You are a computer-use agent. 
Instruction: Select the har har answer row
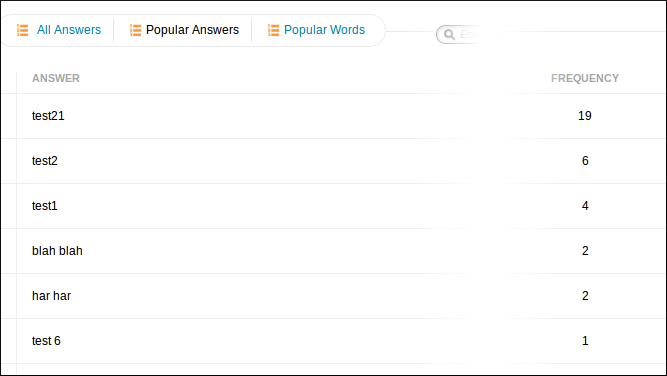click(342, 296)
